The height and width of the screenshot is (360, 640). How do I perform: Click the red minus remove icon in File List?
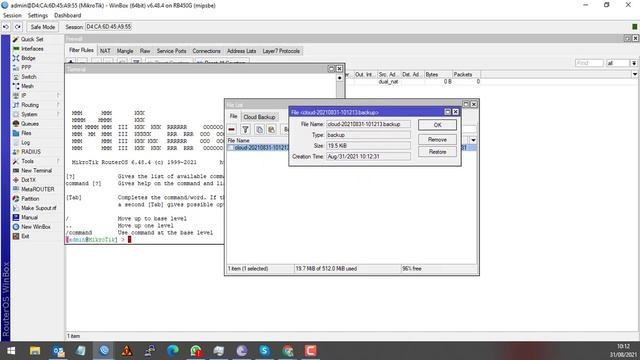point(231,130)
